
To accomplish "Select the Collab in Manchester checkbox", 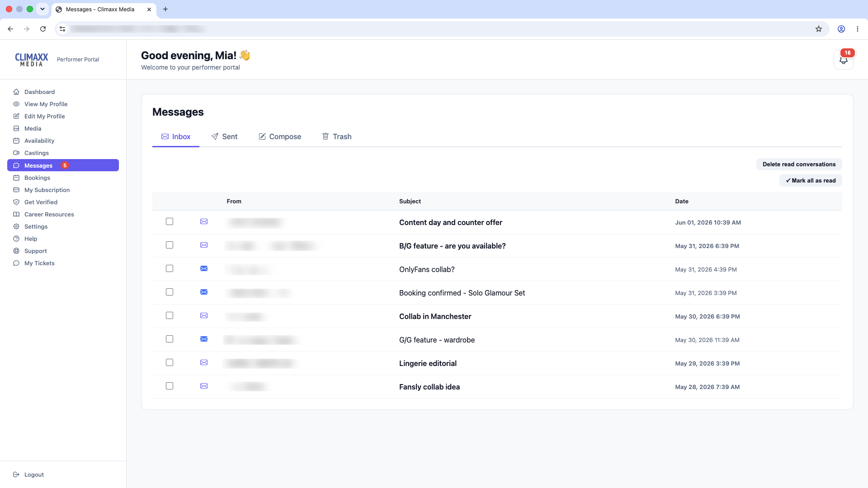I will pos(170,315).
